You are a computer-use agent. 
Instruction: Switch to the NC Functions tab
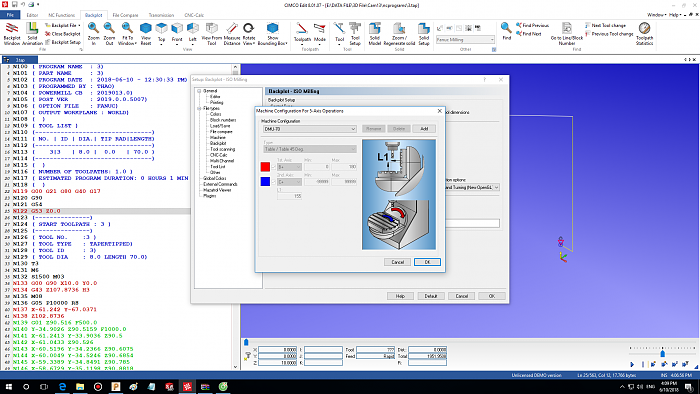click(x=62, y=15)
